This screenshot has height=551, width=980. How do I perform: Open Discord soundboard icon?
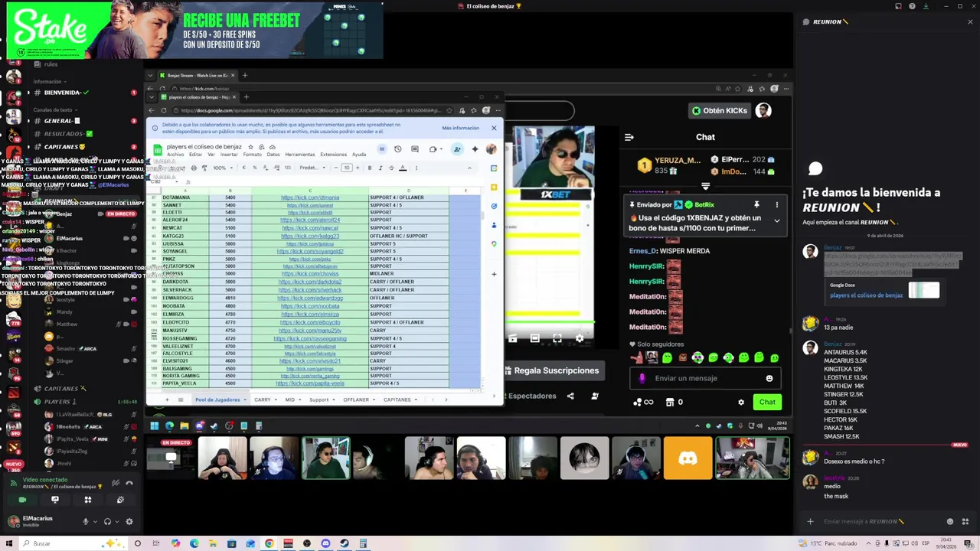120,500
